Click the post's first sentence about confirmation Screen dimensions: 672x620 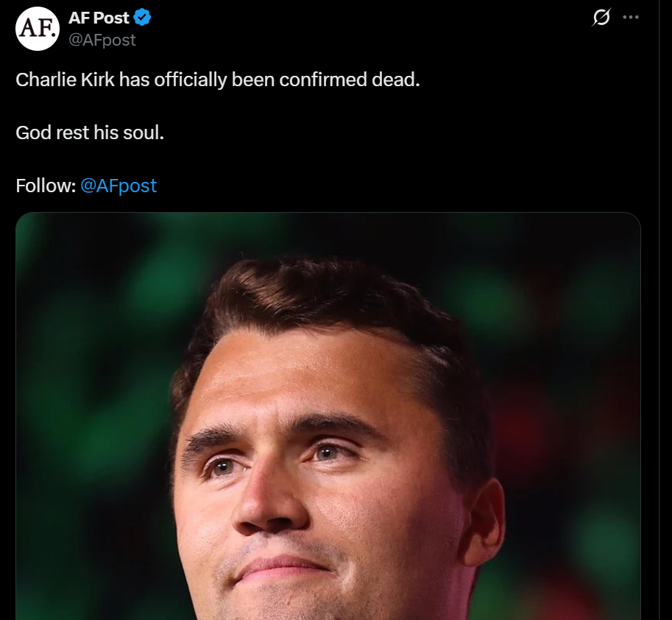pyautogui.click(x=217, y=80)
